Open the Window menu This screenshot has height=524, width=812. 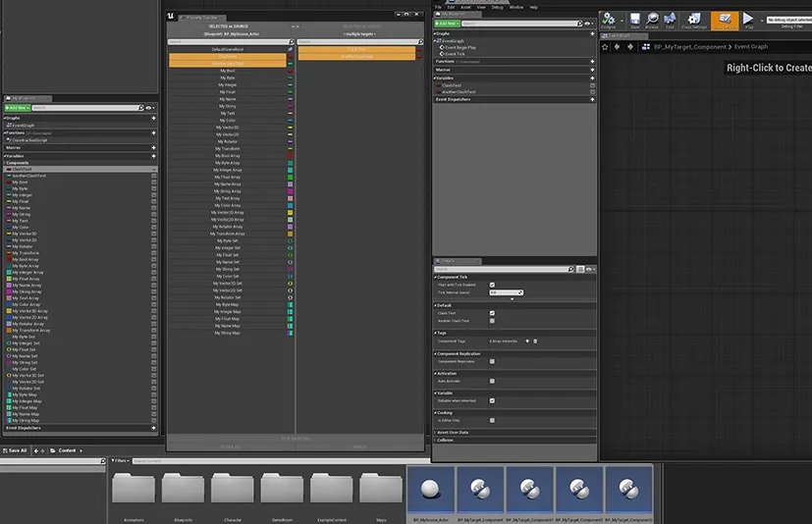pyautogui.click(x=515, y=7)
